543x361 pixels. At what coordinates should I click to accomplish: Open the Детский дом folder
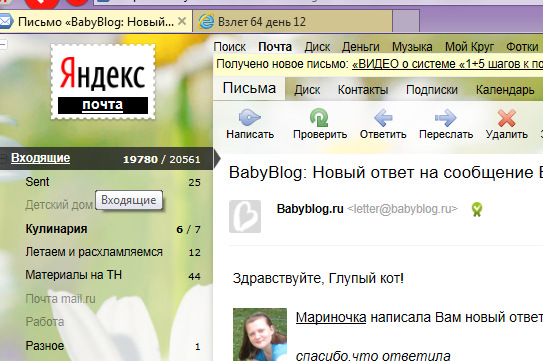(x=59, y=205)
